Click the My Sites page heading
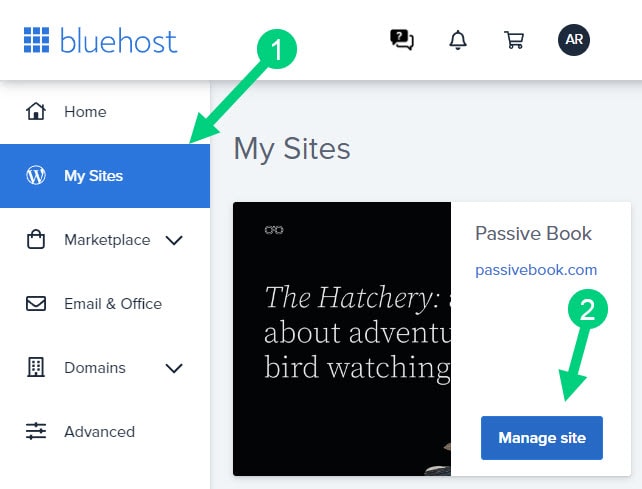This screenshot has height=489, width=642. (x=292, y=148)
